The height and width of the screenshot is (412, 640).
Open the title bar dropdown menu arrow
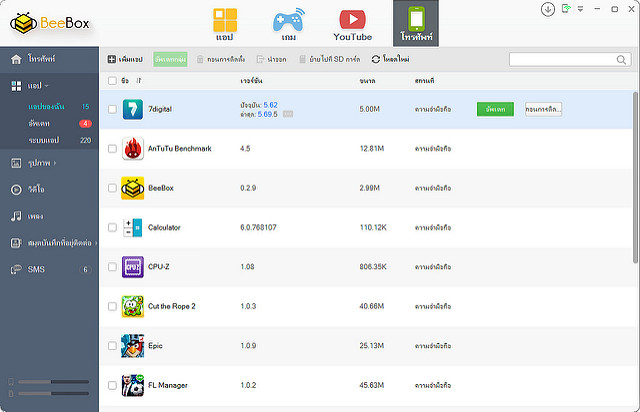click(x=580, y=9)
